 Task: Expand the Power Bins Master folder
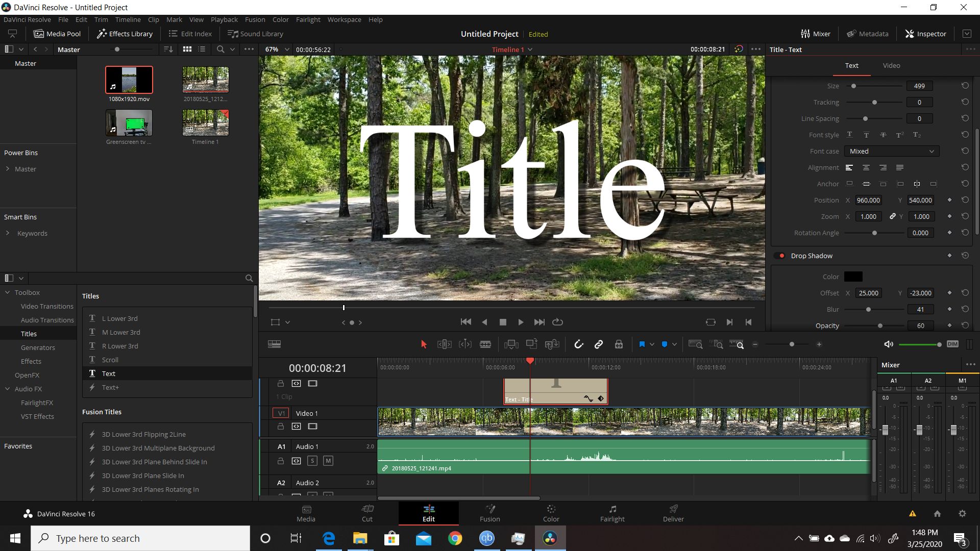tap(8, 169)
